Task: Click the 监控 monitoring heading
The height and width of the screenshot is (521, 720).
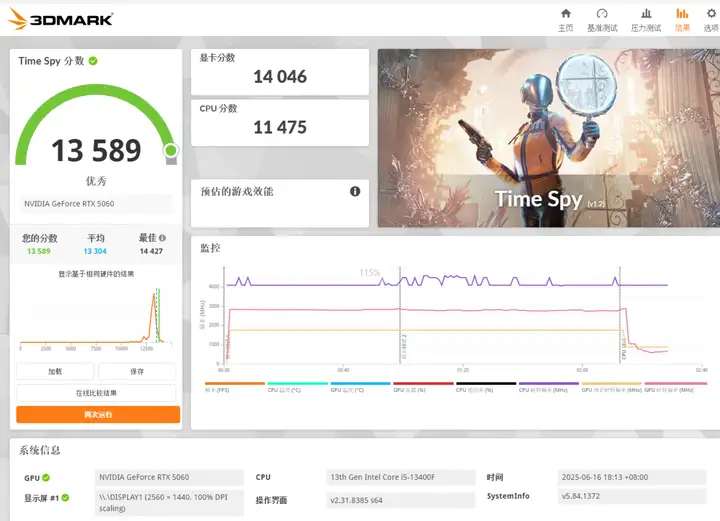Action: pyautogui.click(x=210, y=248)
